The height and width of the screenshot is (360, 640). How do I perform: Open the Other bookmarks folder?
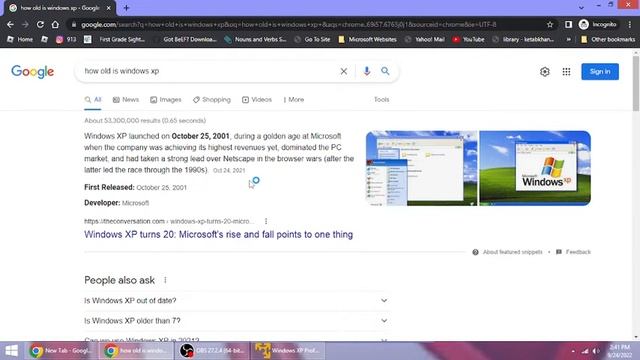pyautogui.click(x=608, y=40)
